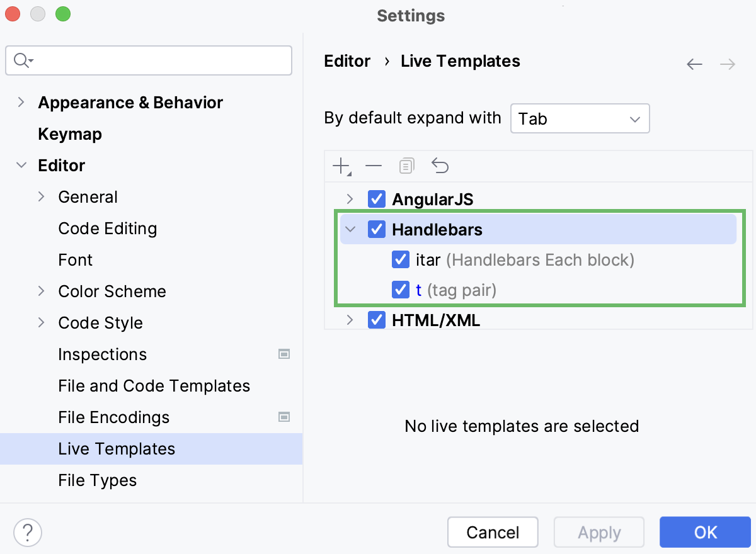Click the external editor icon beside Inspections

(284, 354)
